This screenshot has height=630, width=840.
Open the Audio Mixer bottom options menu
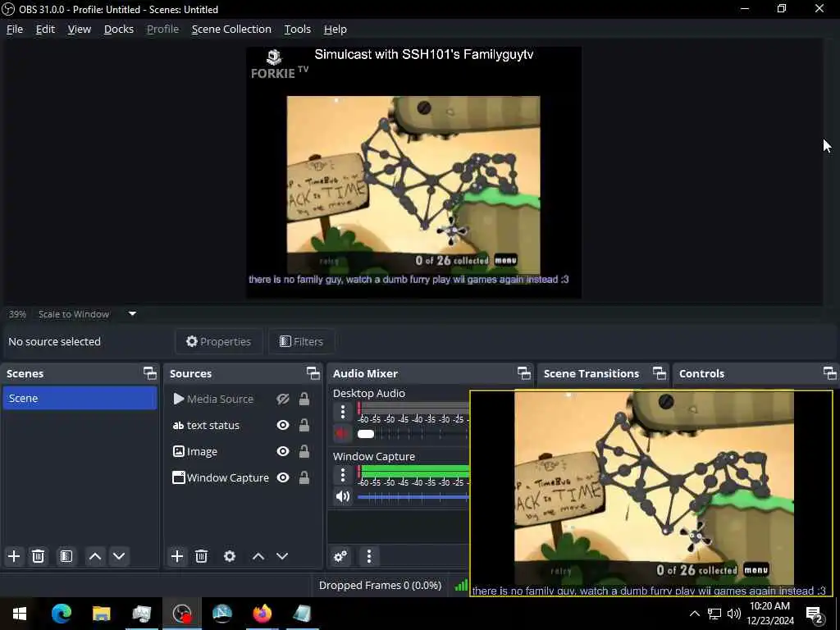pos(369,556)
